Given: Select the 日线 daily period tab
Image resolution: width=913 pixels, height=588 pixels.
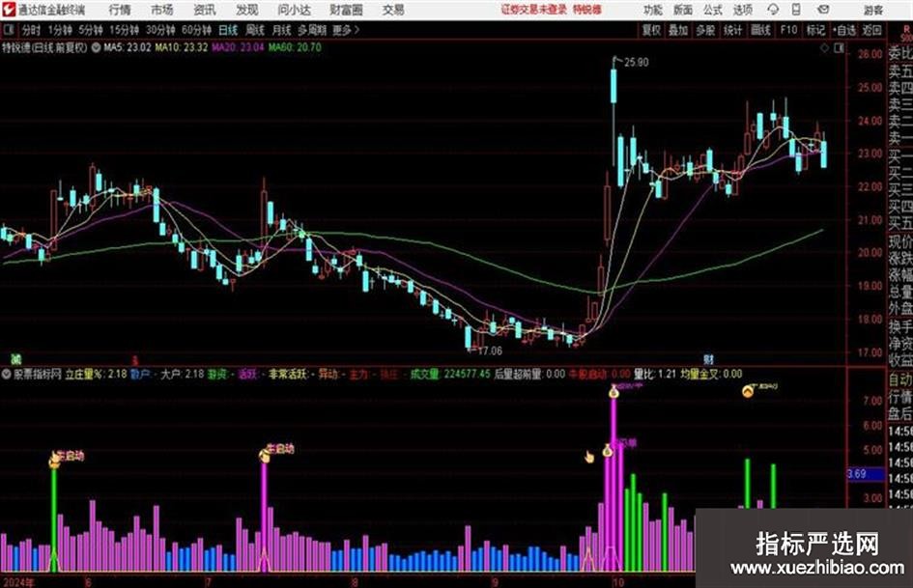Looking at the screenshot, I should (228, 30).
